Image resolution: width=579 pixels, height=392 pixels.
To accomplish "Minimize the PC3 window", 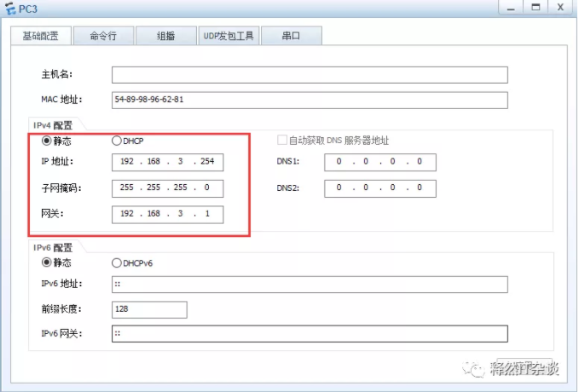I will tap(511, 8).
